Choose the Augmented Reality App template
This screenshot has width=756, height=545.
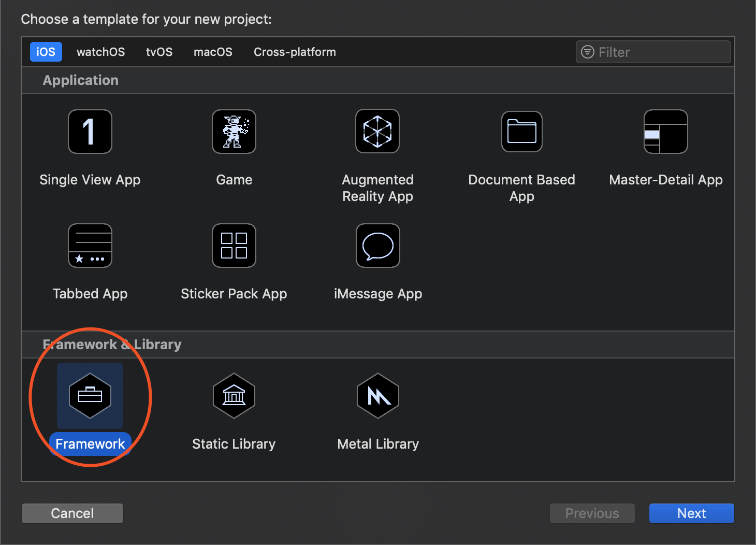click(377, 132)
